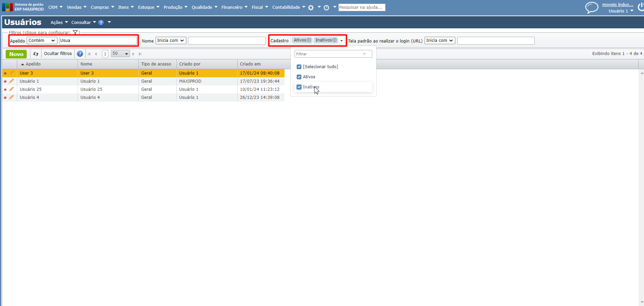Click the green Novo button

(x=16, y=54)
